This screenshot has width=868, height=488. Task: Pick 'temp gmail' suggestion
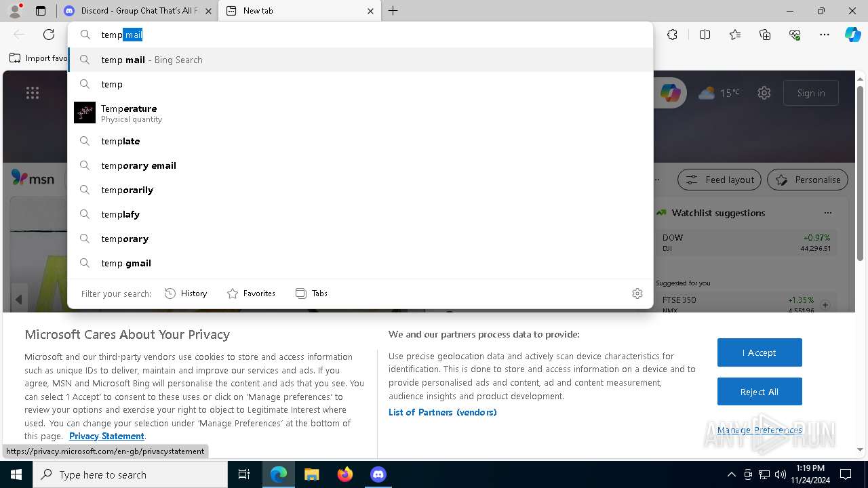pos(360,263)
